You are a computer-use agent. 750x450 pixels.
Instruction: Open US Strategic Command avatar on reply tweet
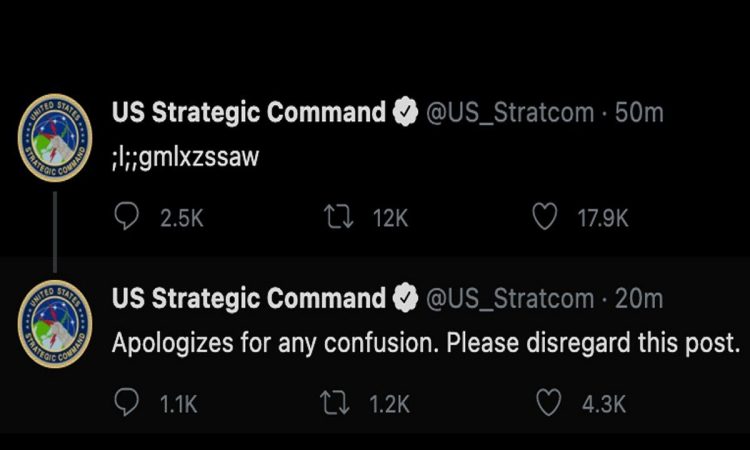coord(55,324)
